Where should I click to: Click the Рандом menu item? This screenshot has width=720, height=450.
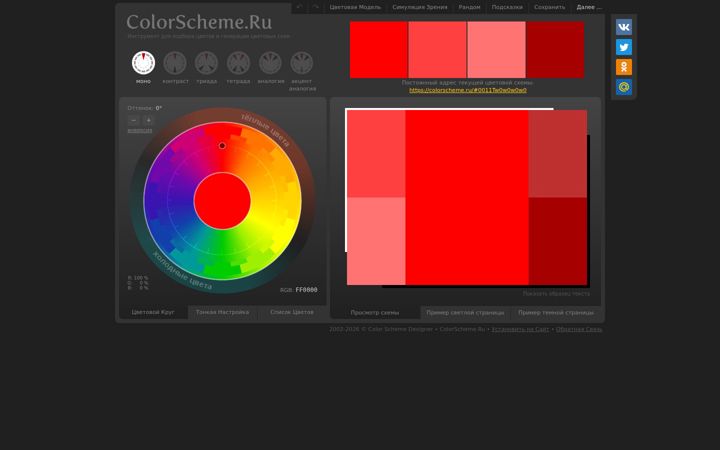click(469, 7)
